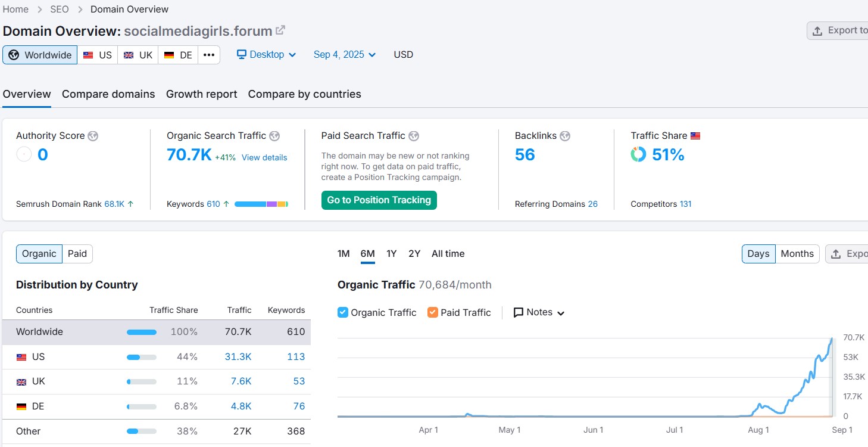Open more countries ellipsis menu
Image resolution: width=868 pixels, height=447 pixels.
tap(208, 55)
